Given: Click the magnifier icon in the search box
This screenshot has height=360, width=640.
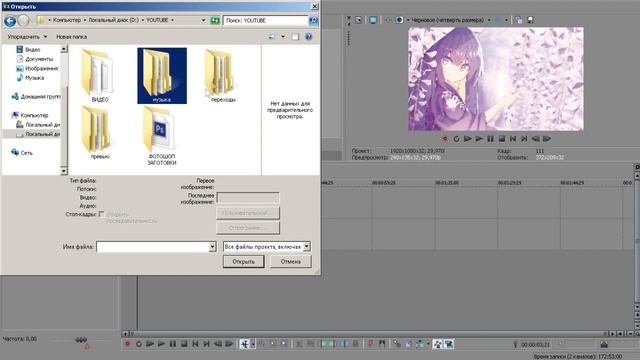Looking at the screenshot, I should pos(313,20).
